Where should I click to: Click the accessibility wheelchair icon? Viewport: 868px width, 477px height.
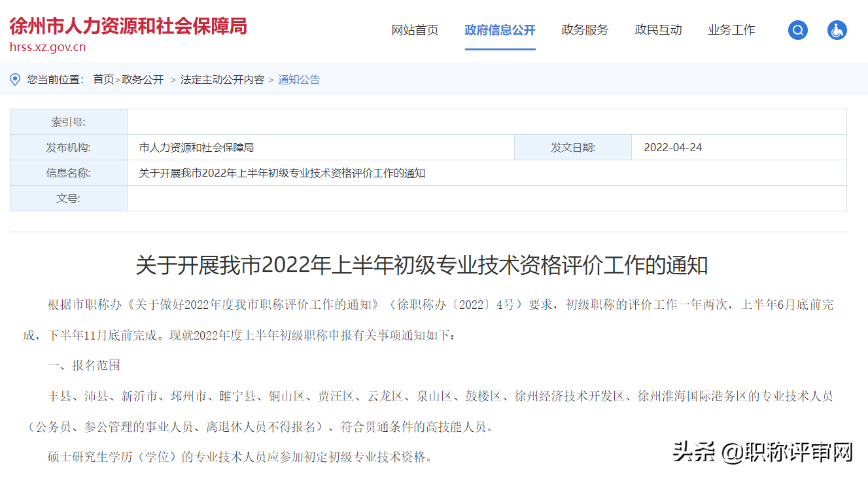[x=837, y=30]
